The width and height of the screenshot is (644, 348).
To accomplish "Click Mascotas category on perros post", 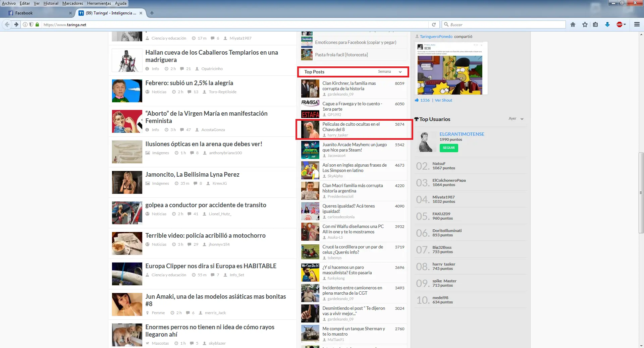I will [x=160, y=343].
